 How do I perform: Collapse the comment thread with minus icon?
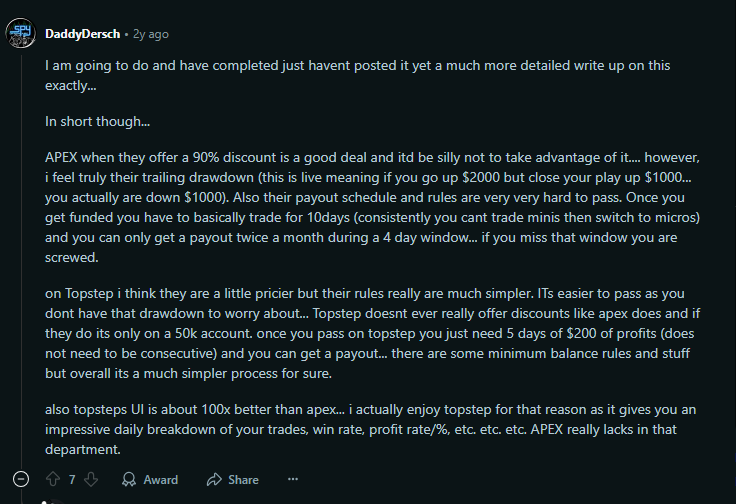(21, 480)
